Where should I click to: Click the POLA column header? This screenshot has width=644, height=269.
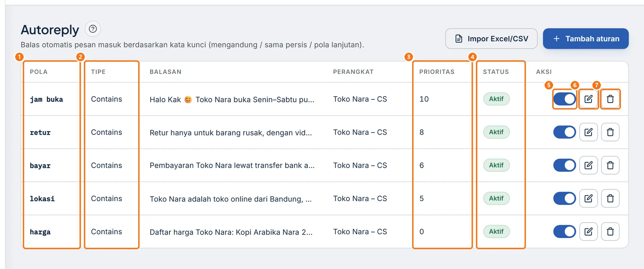coord(39,72)
